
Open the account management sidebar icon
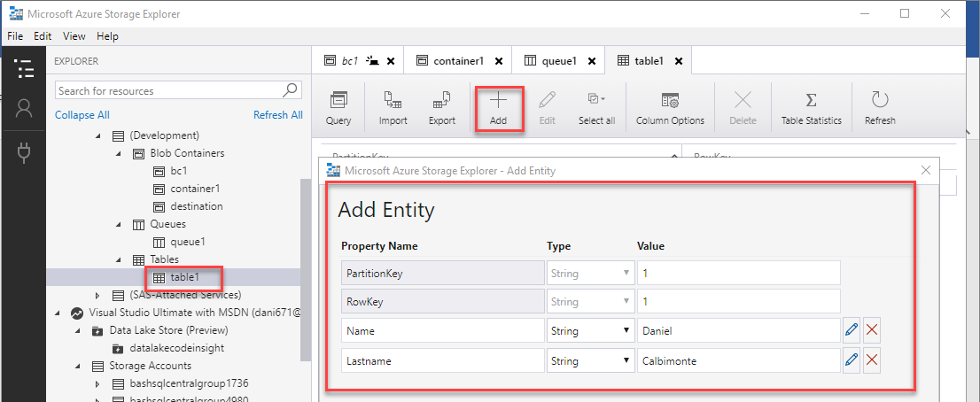(x=24, y=109)
